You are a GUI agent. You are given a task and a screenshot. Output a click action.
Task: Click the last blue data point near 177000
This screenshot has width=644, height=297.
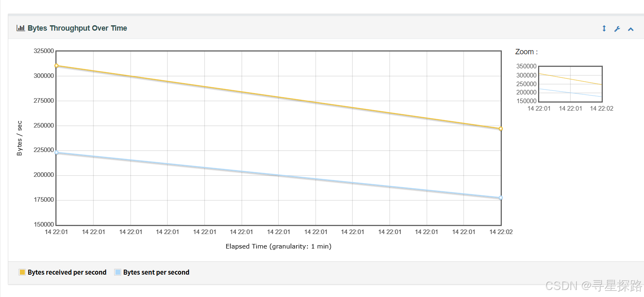[x=500, y=198]
